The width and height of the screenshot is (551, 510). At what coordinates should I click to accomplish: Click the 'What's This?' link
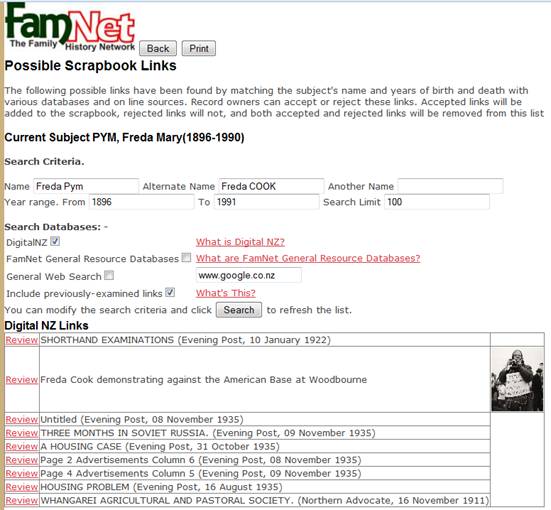coord(226,293)
